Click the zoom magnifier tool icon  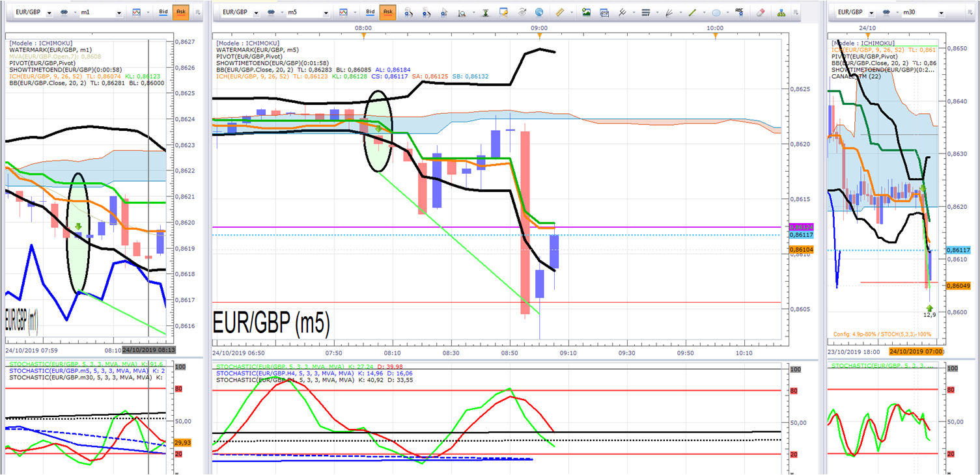(x=462, y=12)
